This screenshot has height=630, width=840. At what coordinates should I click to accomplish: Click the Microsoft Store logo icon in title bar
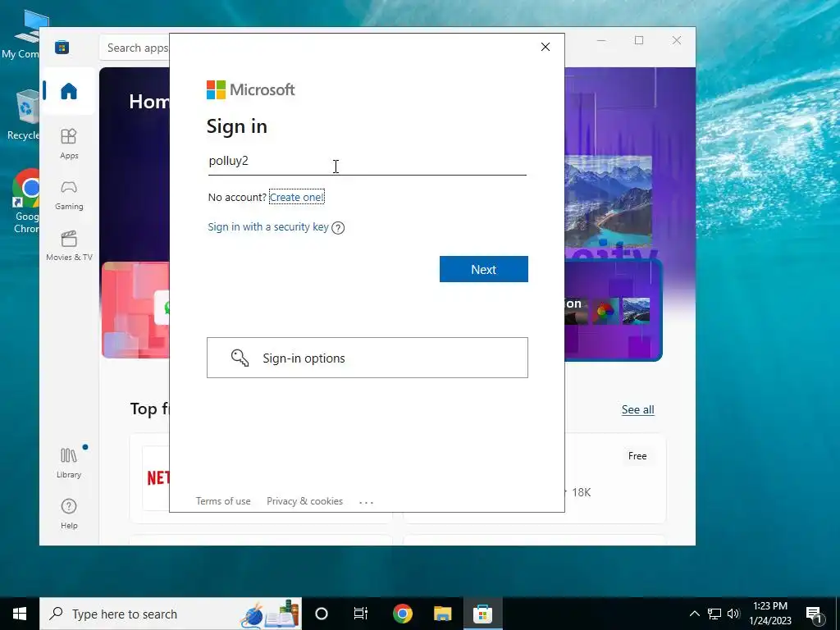click(62, 47)
